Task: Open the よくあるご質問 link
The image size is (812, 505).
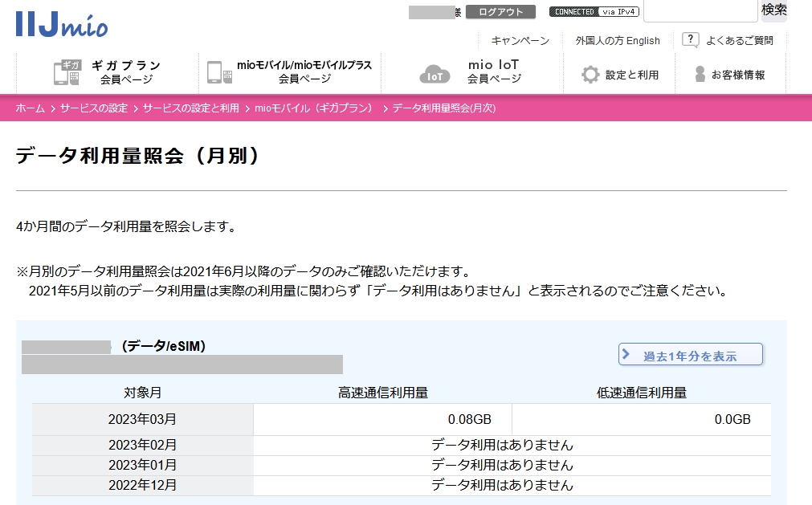Action: coord(740,40)
